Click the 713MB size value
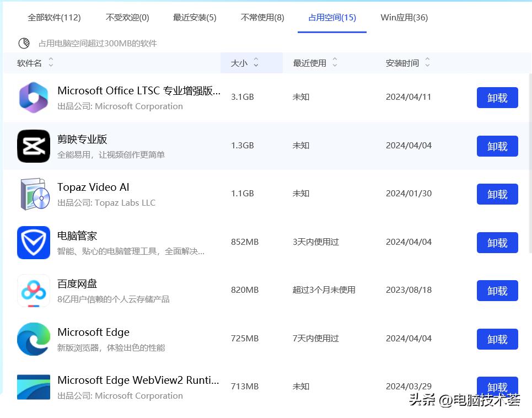Viewport: 532px width, 418px height. pyautogui.click(x=245, y=387)
